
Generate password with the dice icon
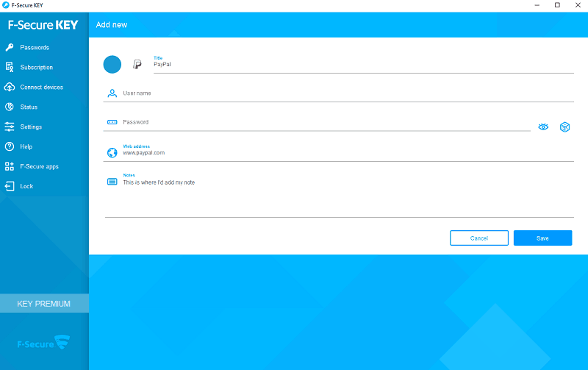pyautogui.click(x=564, y=127)
